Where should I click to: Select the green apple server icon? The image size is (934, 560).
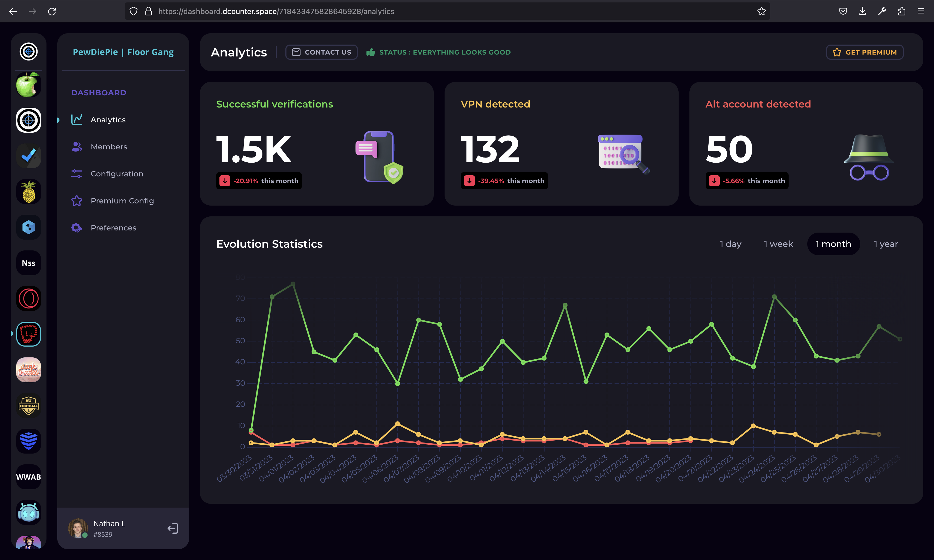pyautogui.click(x=28, y=85)
